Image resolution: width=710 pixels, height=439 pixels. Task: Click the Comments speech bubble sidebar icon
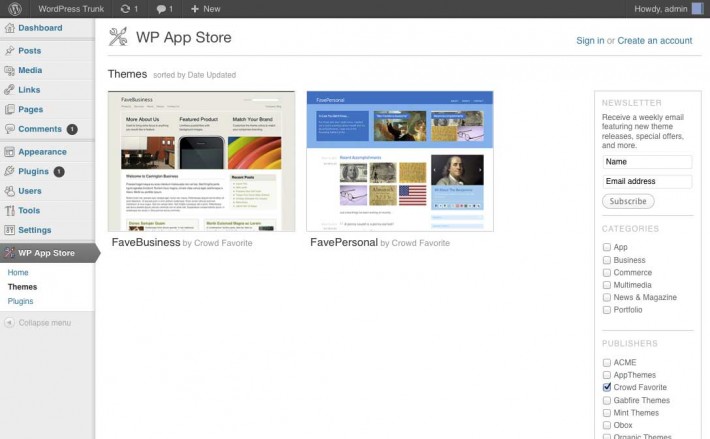(10, 129)
